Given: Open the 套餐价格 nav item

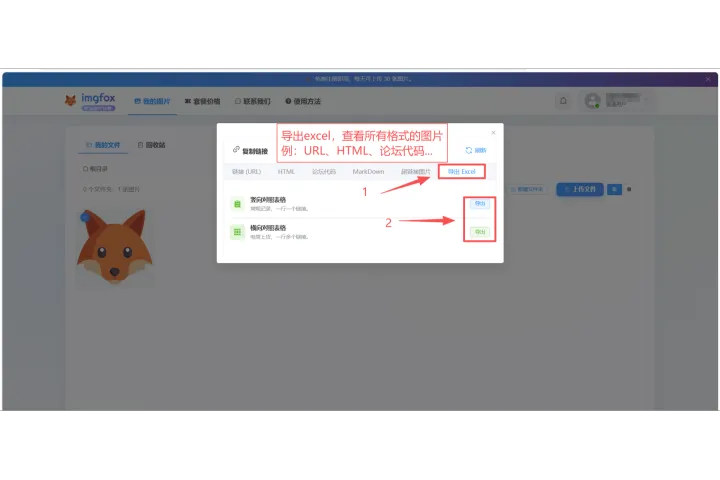Looking at the screenshot, I should click(x=202, y=101).
